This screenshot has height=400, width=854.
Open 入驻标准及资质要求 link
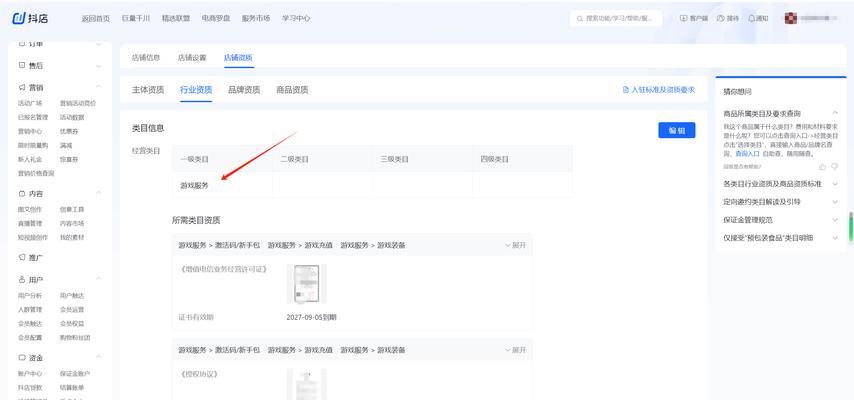point(659,90)
